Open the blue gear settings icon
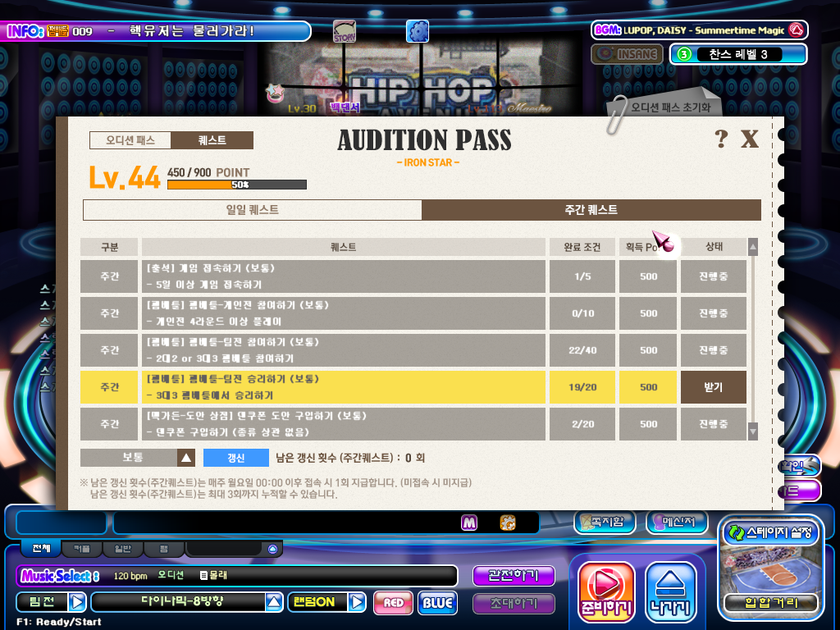The image size is (840, 630). click(x=418, y=32)
